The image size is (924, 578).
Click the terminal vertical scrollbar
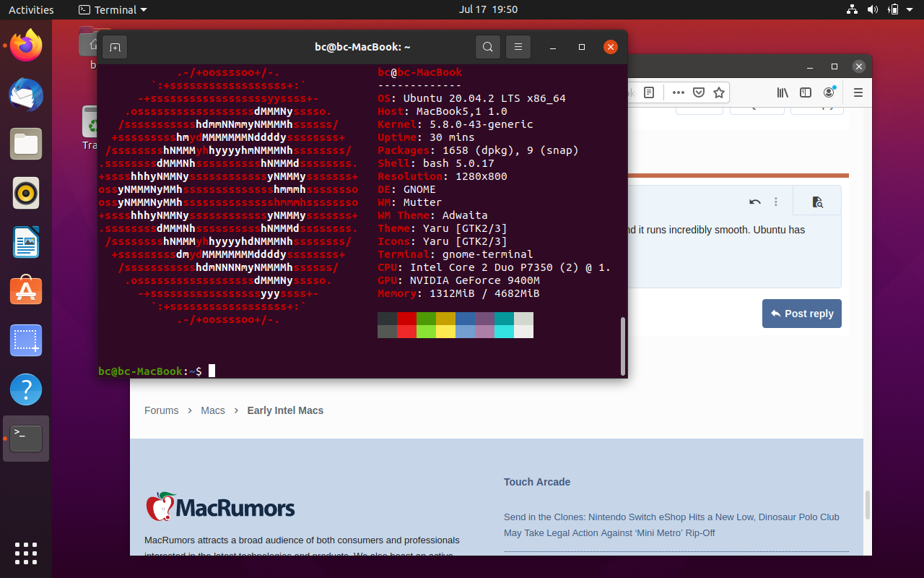624,346
